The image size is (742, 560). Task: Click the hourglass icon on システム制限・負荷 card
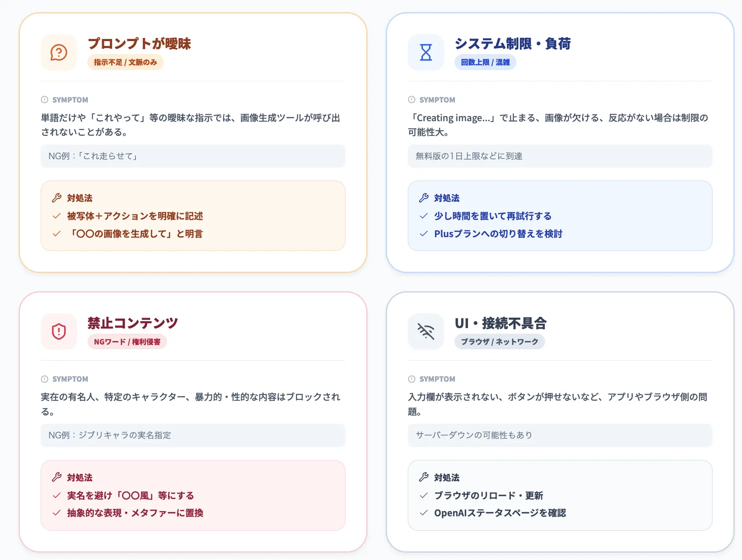tap(426, 52)
